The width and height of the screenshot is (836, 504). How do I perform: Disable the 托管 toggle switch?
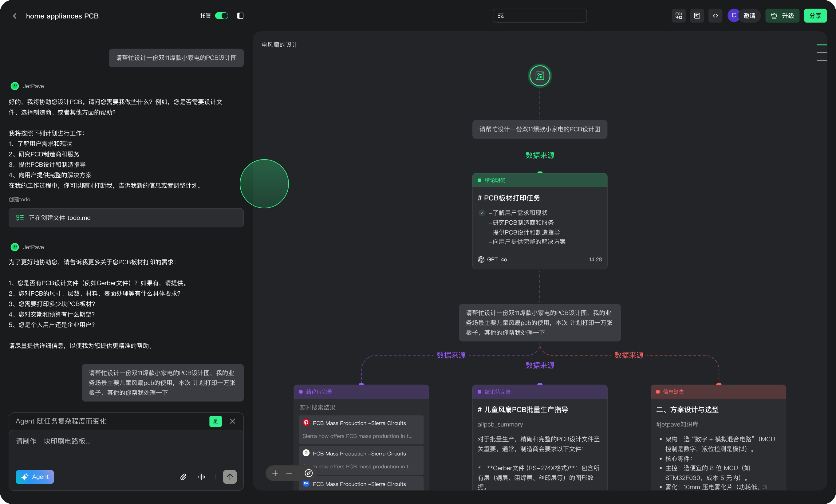pos(222,16)
